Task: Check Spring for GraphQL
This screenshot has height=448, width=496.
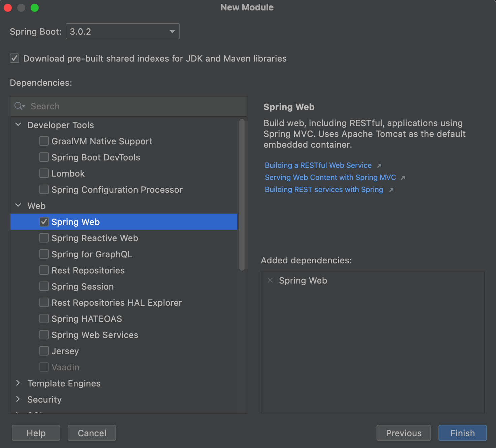Action: pyautogui.click(x=44, y=254)
